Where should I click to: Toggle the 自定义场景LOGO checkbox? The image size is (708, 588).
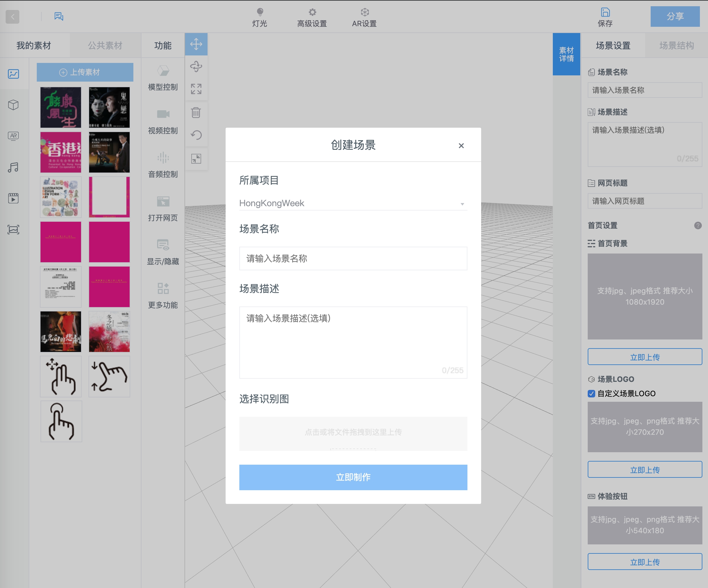point(591,394)
